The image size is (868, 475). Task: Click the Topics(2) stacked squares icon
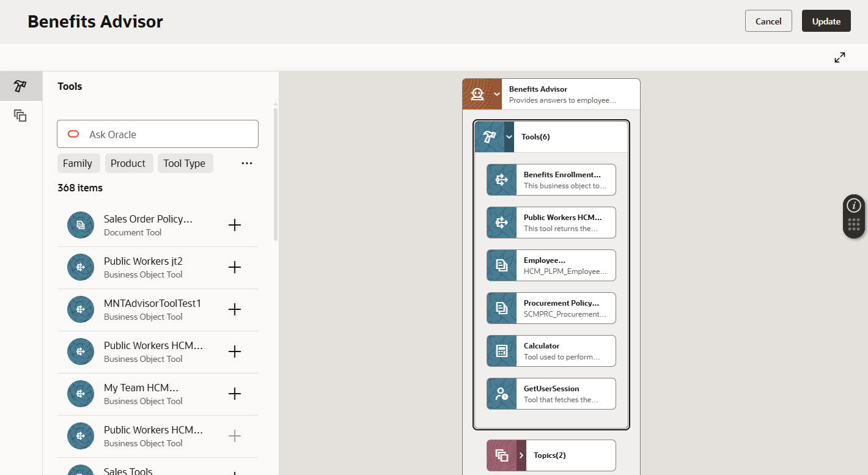click(502, 455)
